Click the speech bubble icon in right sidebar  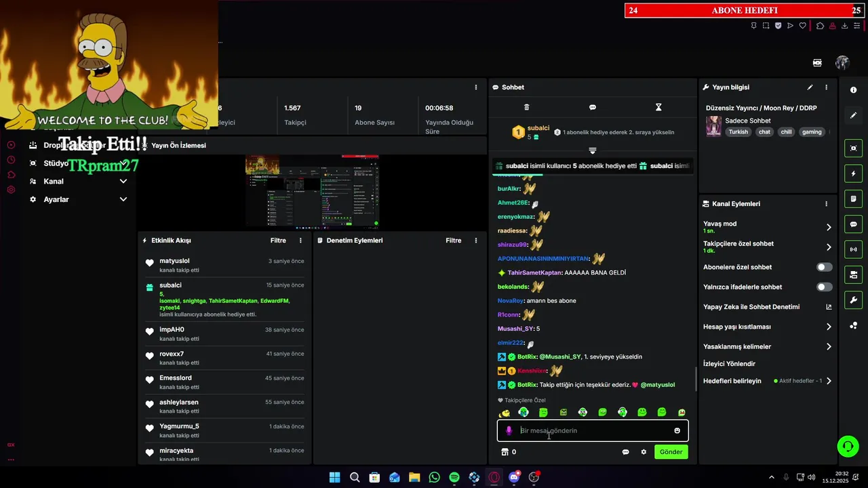point(853,224)
